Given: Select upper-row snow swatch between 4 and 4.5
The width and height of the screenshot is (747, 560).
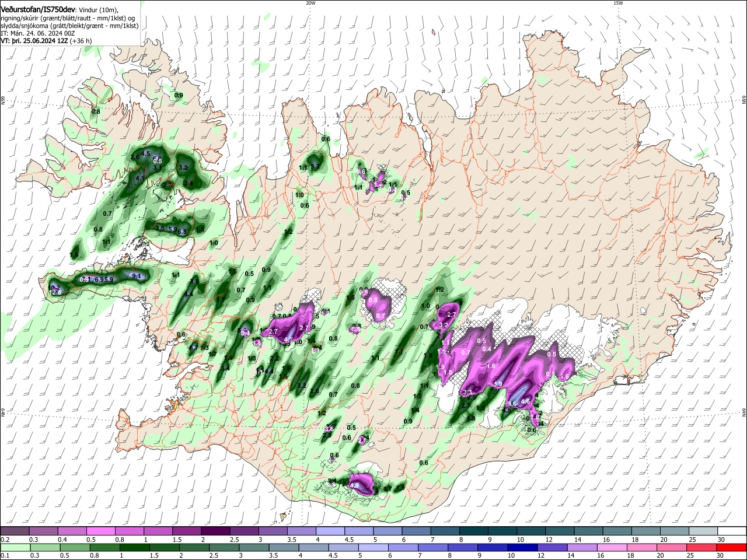Looking at the screenshot, I should 330,531.
